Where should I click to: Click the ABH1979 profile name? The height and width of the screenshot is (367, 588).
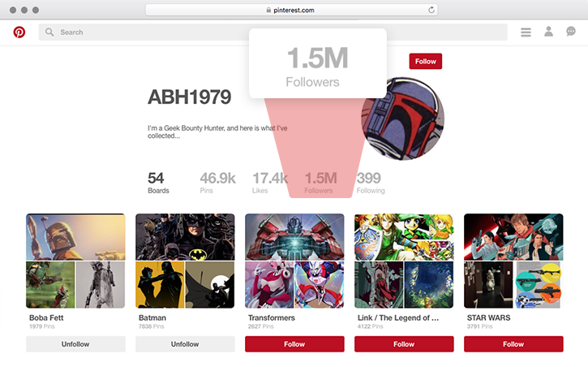(x=189, y=97)
